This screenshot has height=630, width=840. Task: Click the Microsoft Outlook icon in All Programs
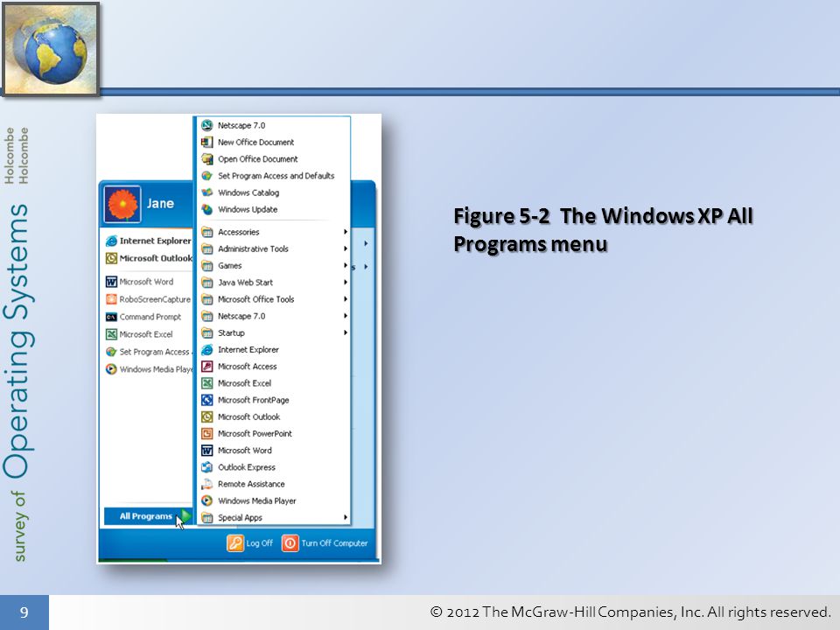coord(206,416)
